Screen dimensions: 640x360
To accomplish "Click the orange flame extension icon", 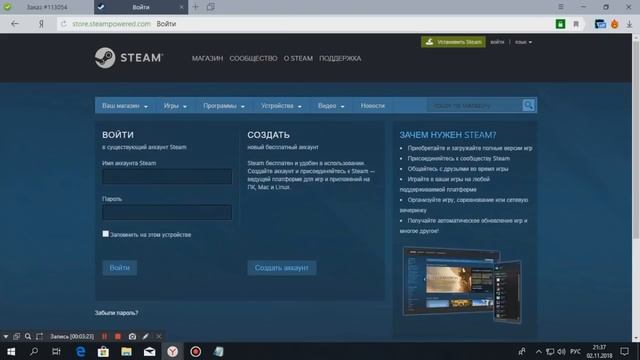I will [614, 24].
